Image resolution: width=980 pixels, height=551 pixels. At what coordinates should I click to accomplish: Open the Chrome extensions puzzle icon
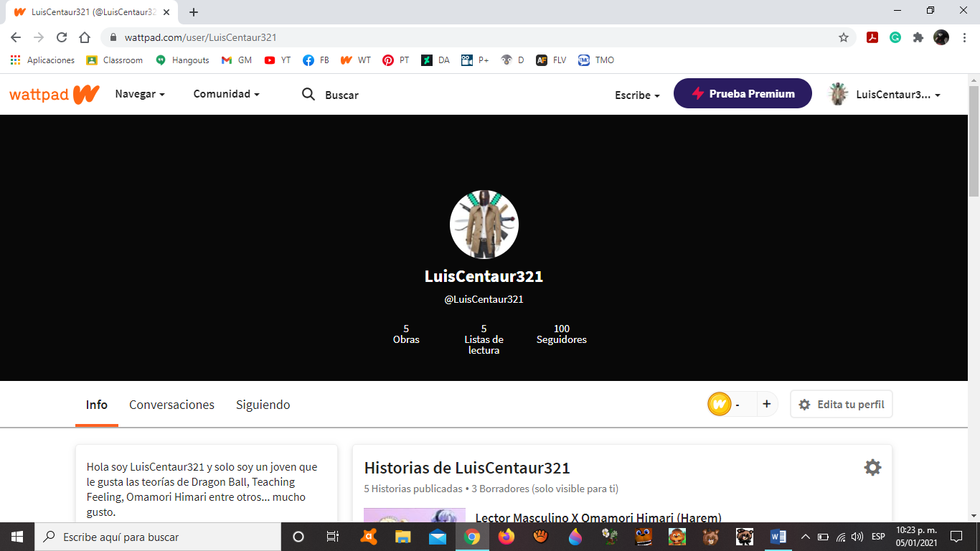point(918,37)
